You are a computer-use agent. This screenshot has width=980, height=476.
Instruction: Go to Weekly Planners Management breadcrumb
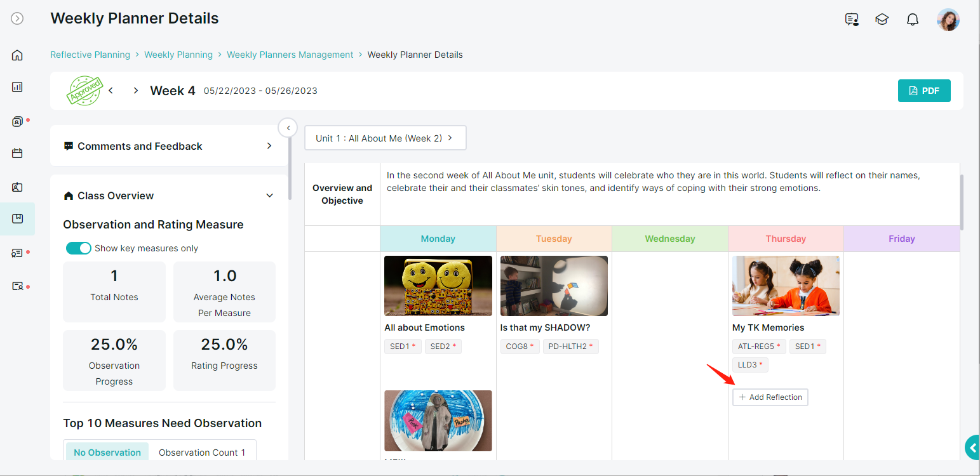(290, 55)
